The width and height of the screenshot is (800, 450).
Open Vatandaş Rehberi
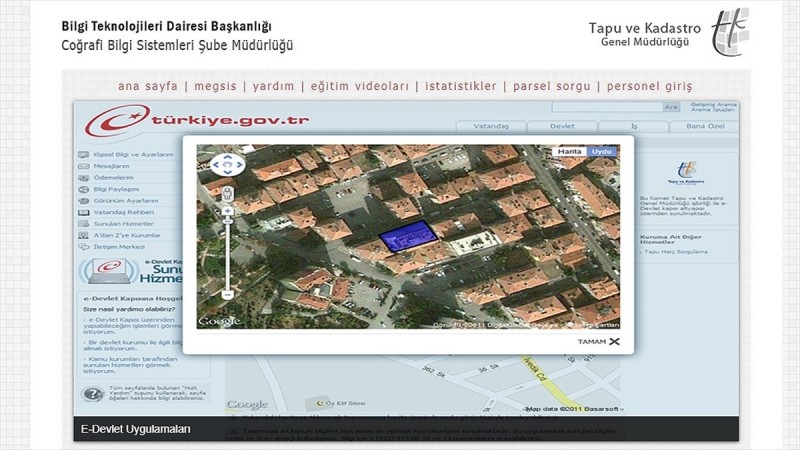123,212
